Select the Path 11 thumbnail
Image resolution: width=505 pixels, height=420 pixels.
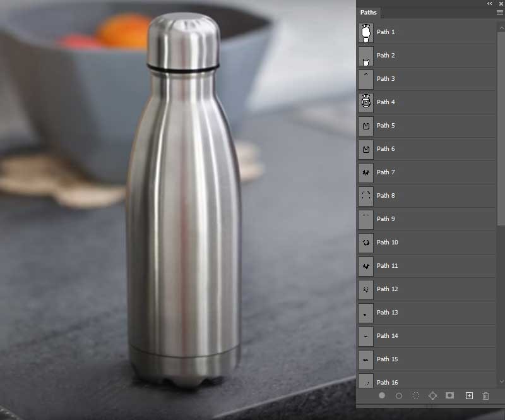tap(366, 267)
